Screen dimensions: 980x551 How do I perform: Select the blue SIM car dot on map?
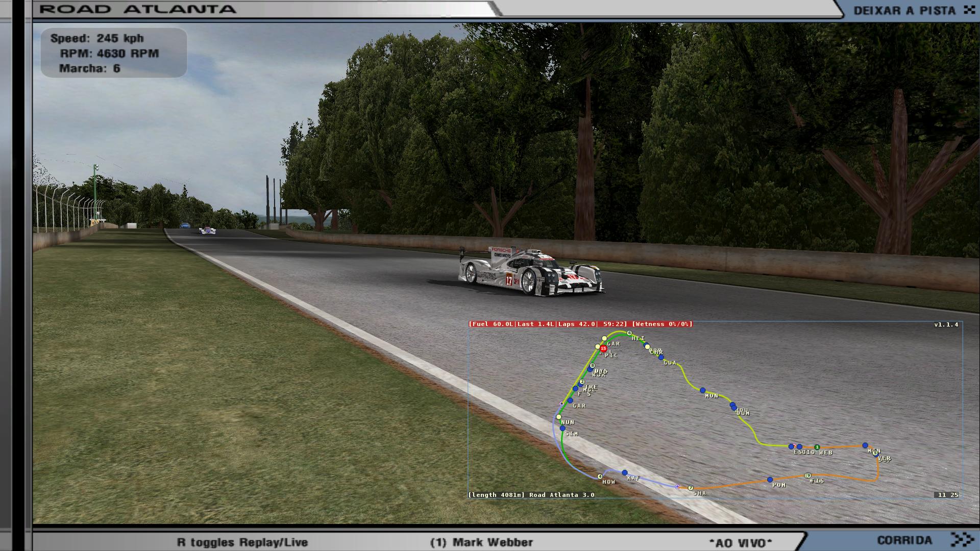[562, 428]
